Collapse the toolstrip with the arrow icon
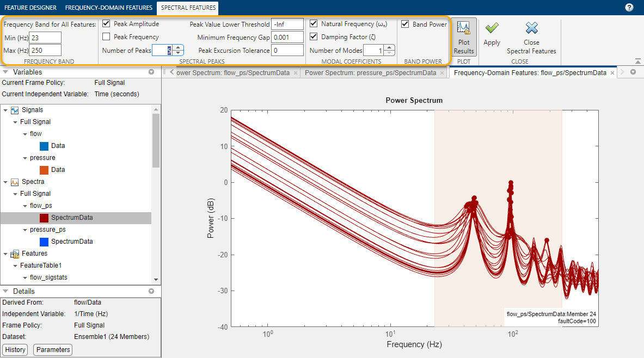 638,61
